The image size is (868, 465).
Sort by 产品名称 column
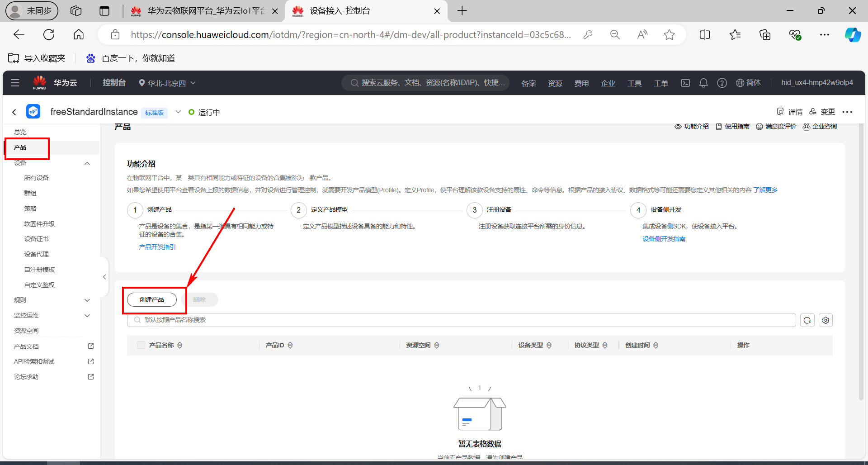tap(179, 345)
